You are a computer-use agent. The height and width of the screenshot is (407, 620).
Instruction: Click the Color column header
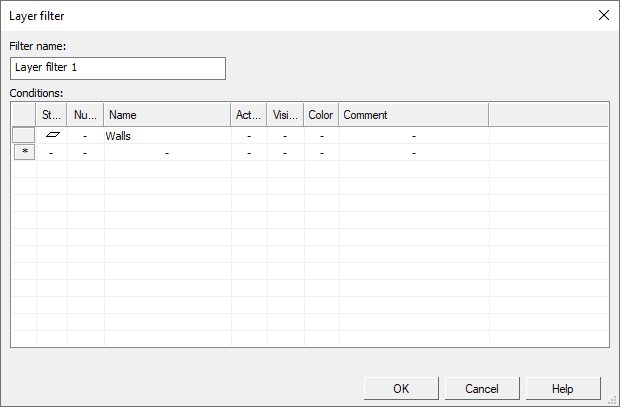[x=321, y=115]
